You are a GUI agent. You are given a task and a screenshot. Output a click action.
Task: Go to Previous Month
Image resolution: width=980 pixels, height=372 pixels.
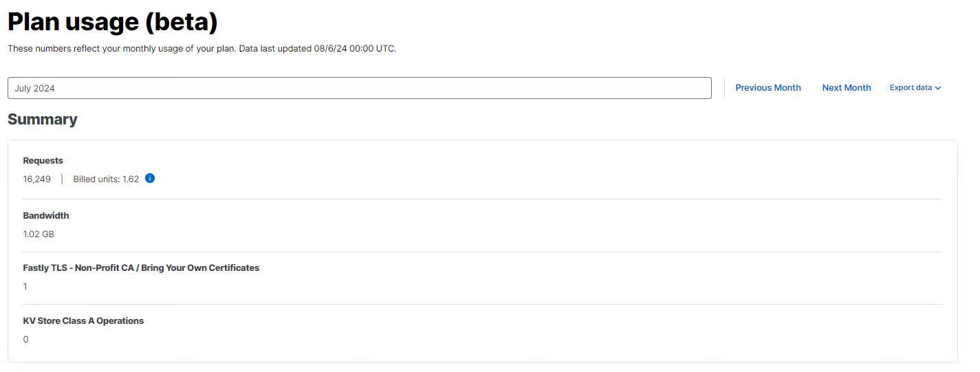click(x=767, y=88)
